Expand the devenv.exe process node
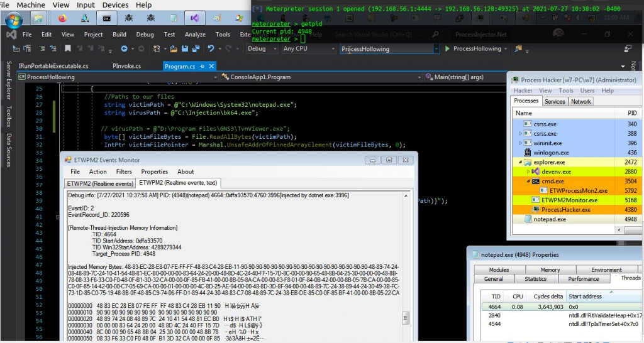This screenshot has width=644, height=343. (x=528, y=171)
